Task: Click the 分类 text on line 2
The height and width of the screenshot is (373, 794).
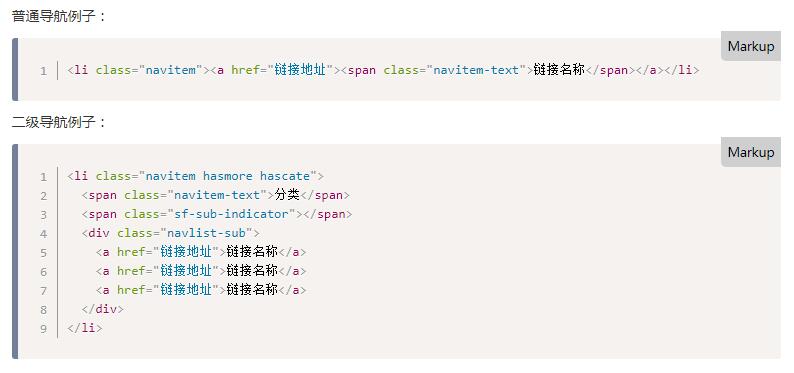Action: (287, 195)
